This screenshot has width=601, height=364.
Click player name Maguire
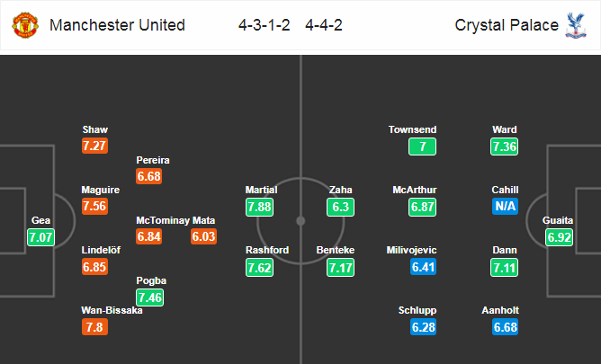(x=101, y=190)
